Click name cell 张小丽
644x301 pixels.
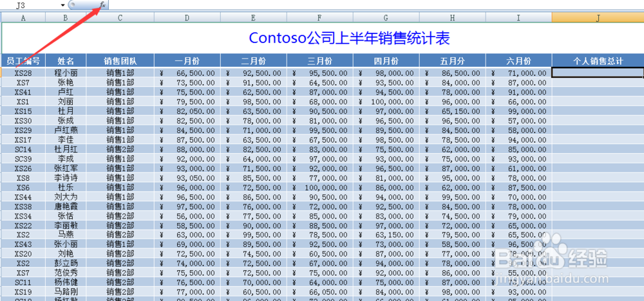[66, 244]
